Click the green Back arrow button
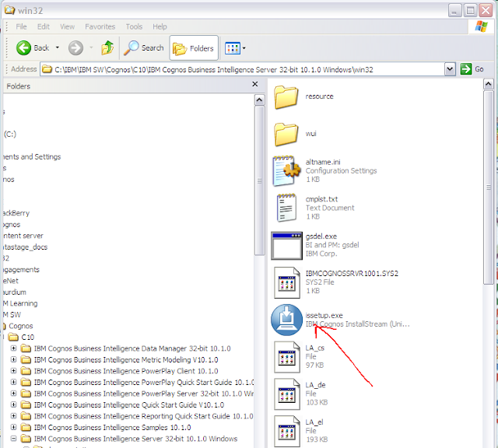Viewport: 498px width, 448px height. tap(24, 48)
